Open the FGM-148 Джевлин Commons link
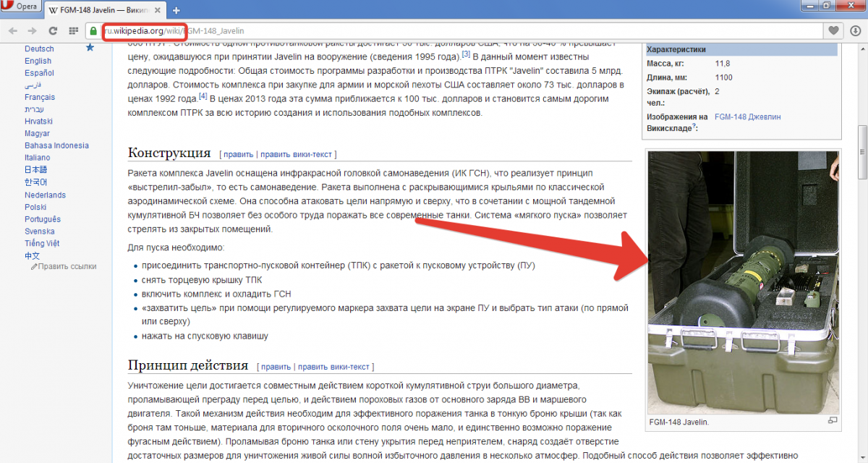 pyautogui.click(x=747, y=116)
